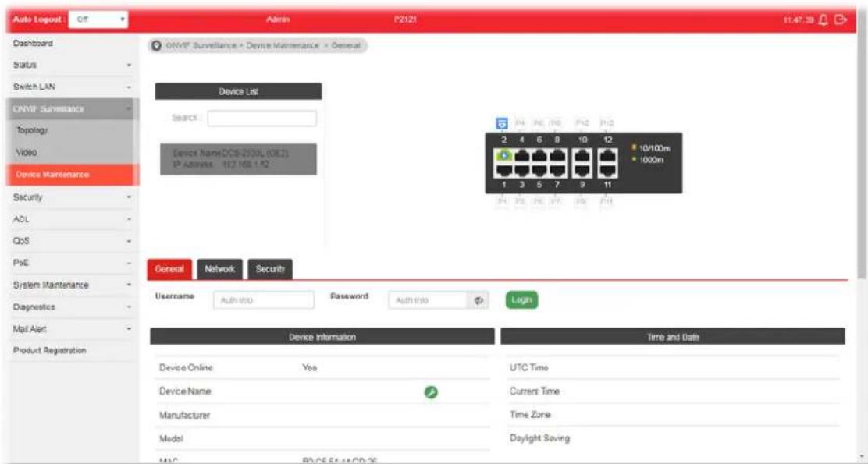Select switch port 10 on the panel
This screenshot has width=868, height=464.
coord(582,155)
